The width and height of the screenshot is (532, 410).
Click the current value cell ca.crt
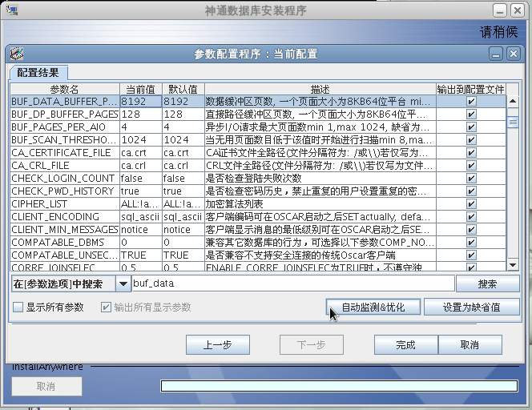[141, 153]
